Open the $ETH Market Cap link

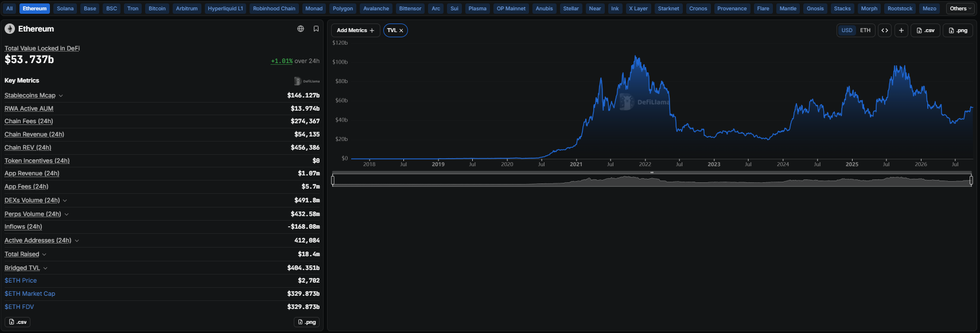[x=30, y=294]
